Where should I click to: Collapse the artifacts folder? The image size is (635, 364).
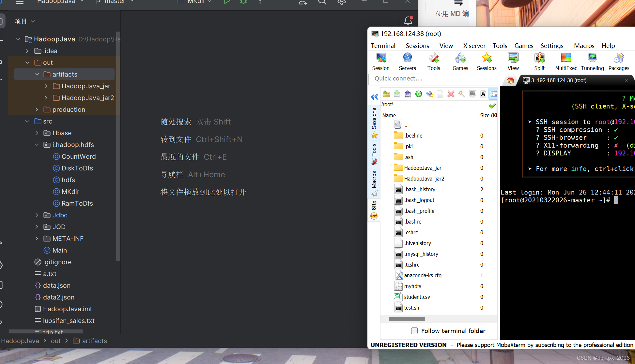pos(37,74)
